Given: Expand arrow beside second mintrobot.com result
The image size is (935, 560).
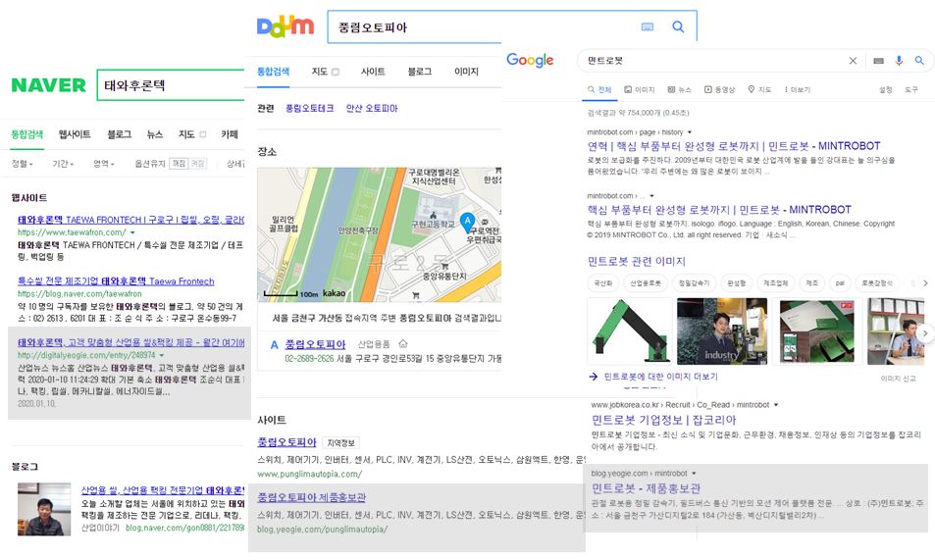Looking at the screenshot, I should [x=651, y=196].
